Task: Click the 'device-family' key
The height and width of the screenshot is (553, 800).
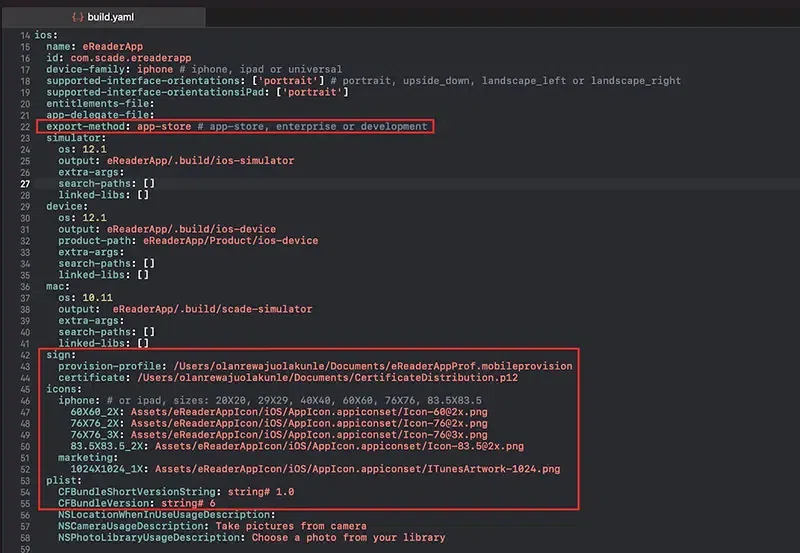Action: pyautogui.click(x=86, y=69)
